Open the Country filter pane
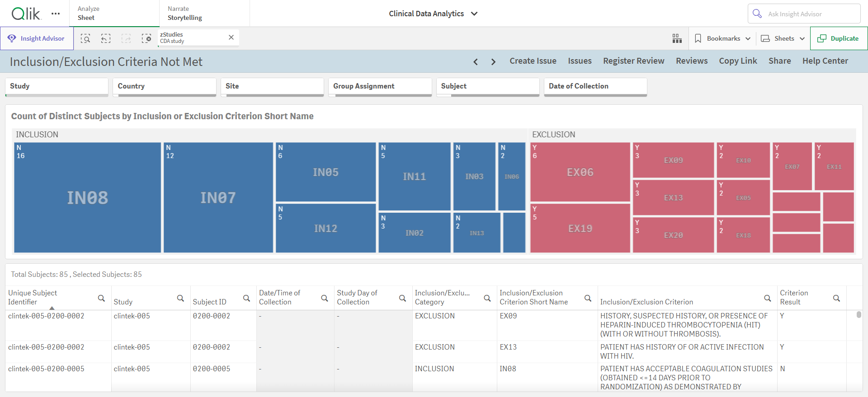The image size is (868, 397). point(165,87)
